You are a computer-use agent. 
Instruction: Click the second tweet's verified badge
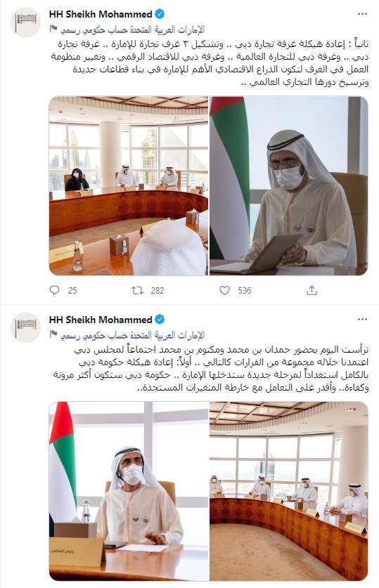tap(160, 320)
